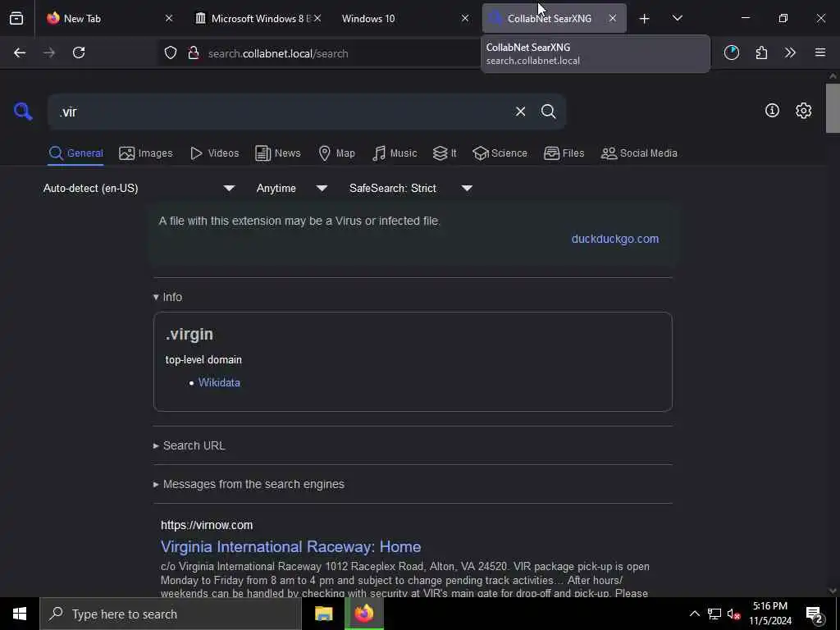Show more toolbar tools chevrons

(x=790, y=52)
